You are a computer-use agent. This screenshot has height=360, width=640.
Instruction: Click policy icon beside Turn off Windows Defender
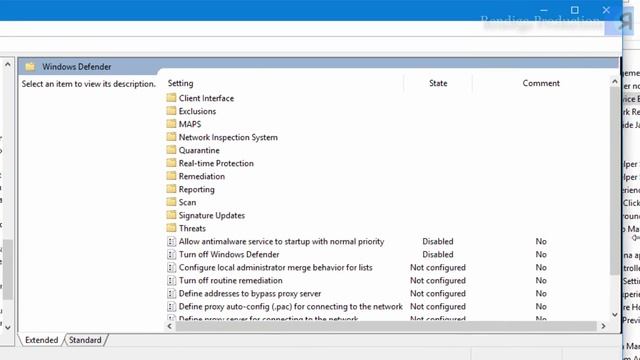(x=171, y=255)
